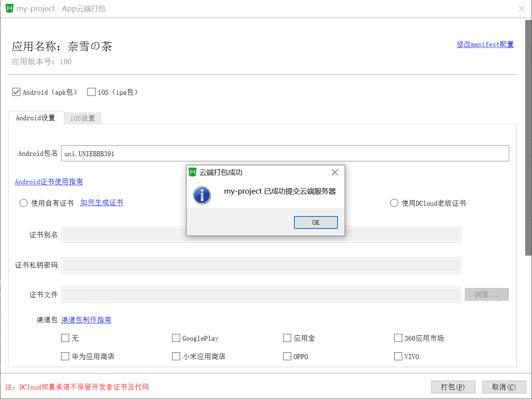Click the HBuilderX icon in the 云端打包成功 dialog title
The width and height of the screenshot is (532, 399).
click(193, 172)
